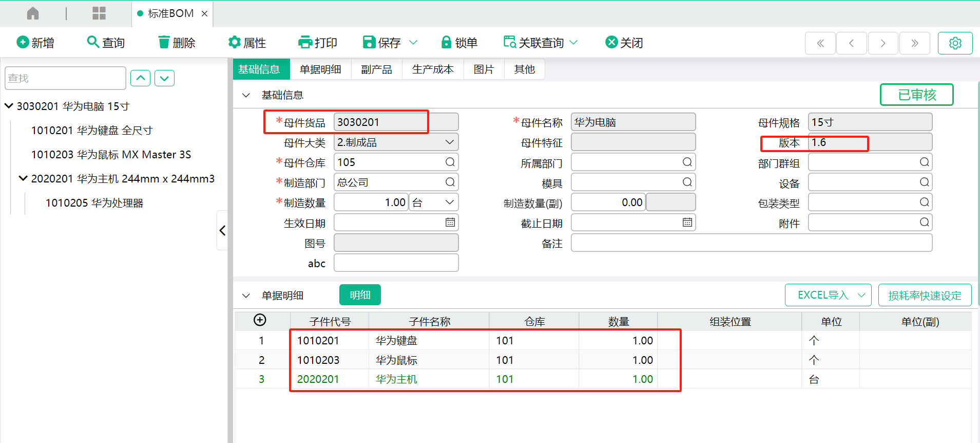Open the 关联查询 menu
The width and height of the screenshot is (980, 443).
pyautogui.click(x=541, y=43)
